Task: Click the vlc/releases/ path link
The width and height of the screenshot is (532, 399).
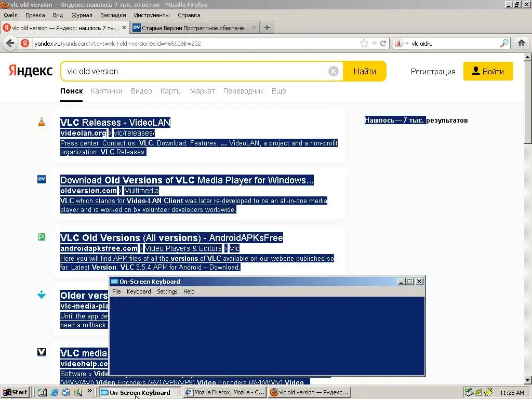Action: tap(134, 133)
